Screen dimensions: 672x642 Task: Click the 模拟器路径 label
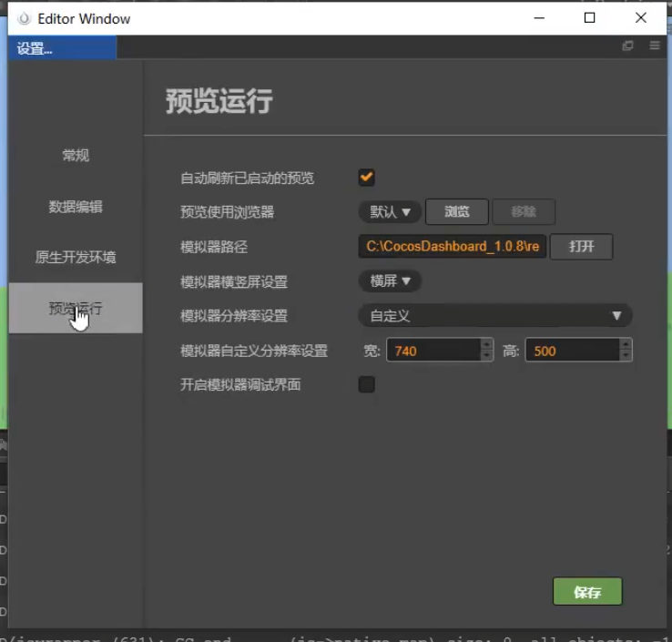coord(214,248)
